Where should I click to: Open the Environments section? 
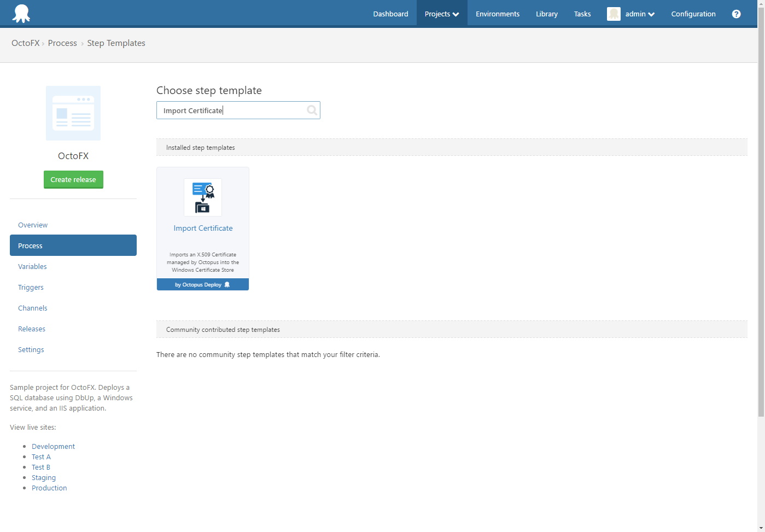tap(497, 14)
